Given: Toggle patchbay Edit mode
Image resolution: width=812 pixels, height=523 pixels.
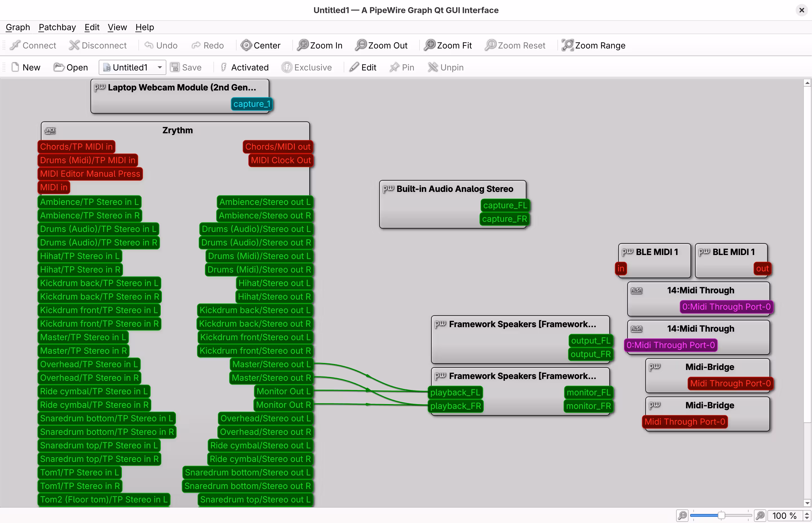Looking at the screenshot, I should tap(363, 67).
